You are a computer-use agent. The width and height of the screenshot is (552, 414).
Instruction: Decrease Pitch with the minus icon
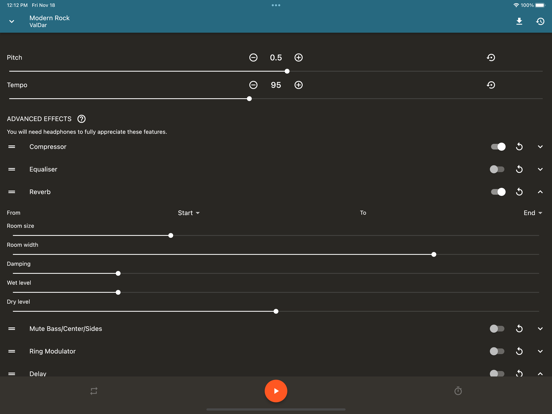253,57
